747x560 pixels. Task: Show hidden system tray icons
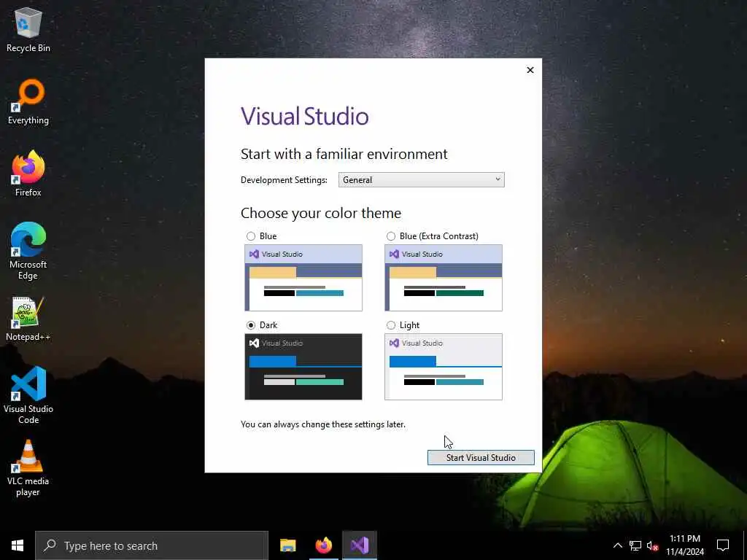point(617,545)
